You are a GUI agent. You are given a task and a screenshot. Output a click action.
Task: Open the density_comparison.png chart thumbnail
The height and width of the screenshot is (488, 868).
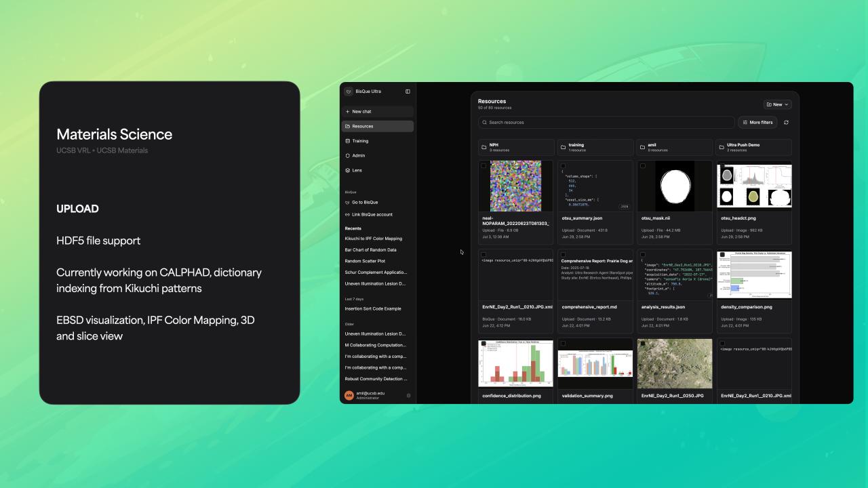(x=754, y=274)
